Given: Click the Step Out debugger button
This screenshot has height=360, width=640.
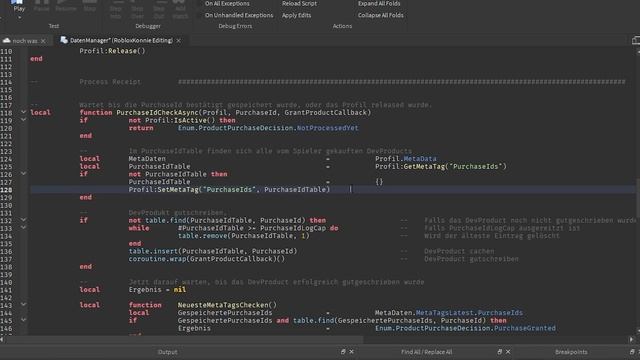Looking at the screenshot, I should (x=159, y=10).
